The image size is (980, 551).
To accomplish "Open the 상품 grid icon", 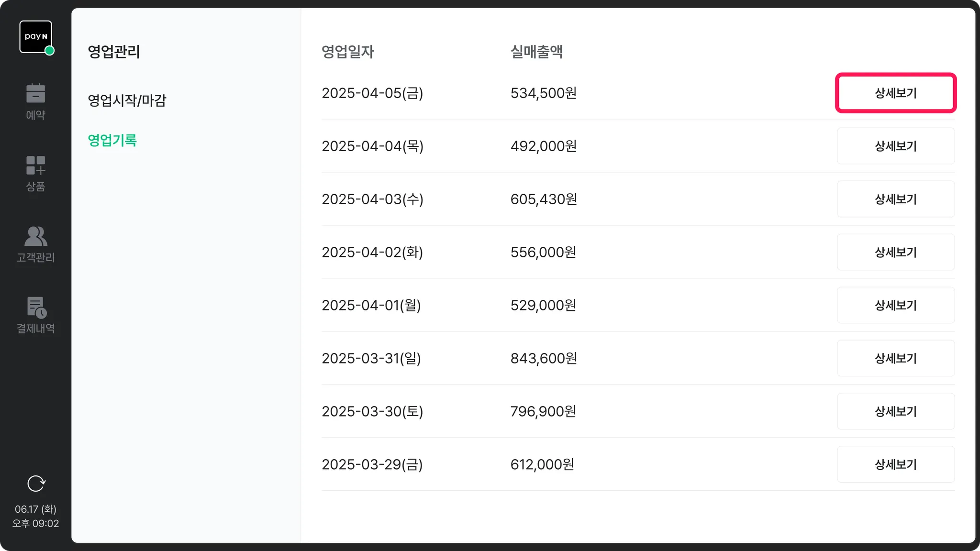I will [36, 165].
